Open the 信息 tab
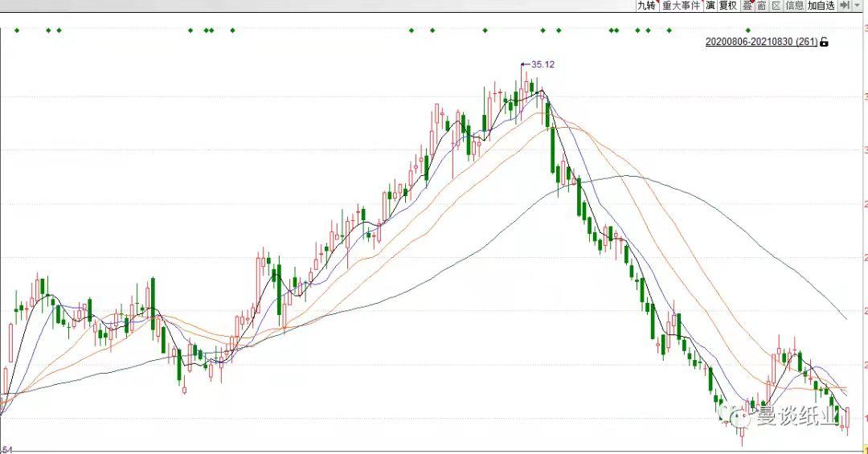The width and height of the screenshot is (868, 454). coord(794,6)
